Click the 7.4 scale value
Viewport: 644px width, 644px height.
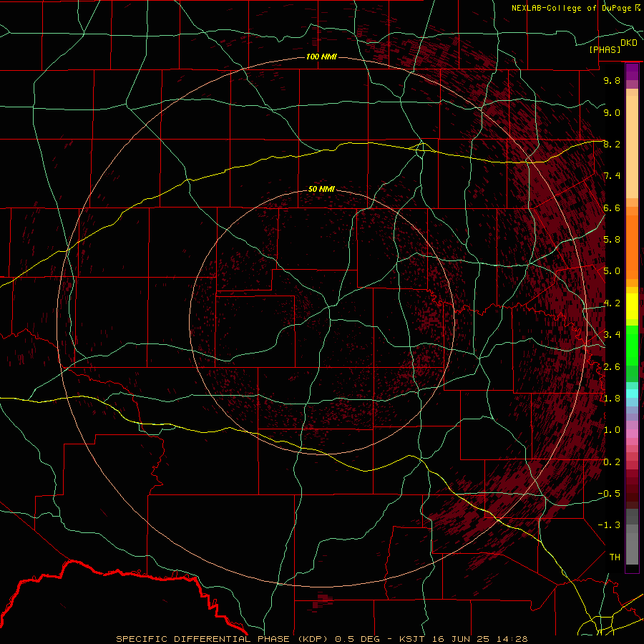pyautogui.click(x=612, y=176)
